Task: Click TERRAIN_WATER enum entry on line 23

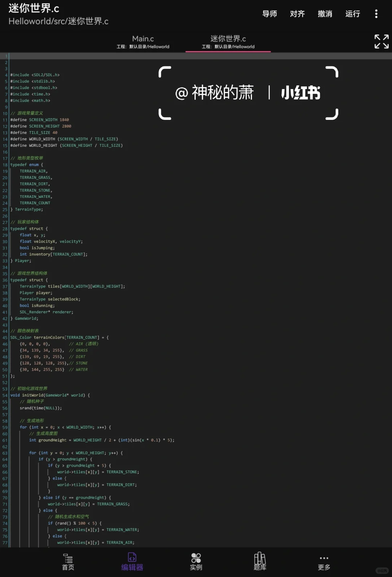Action: point(36,197)
